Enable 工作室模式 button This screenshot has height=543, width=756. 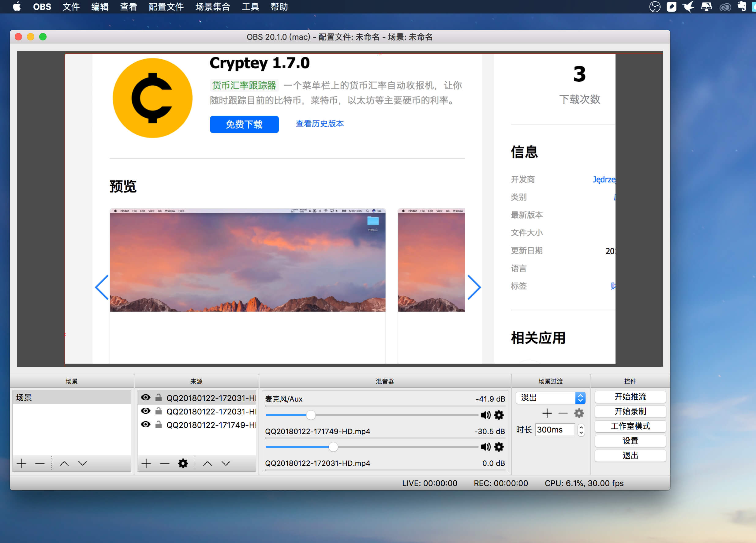click(x=630, y=426)
